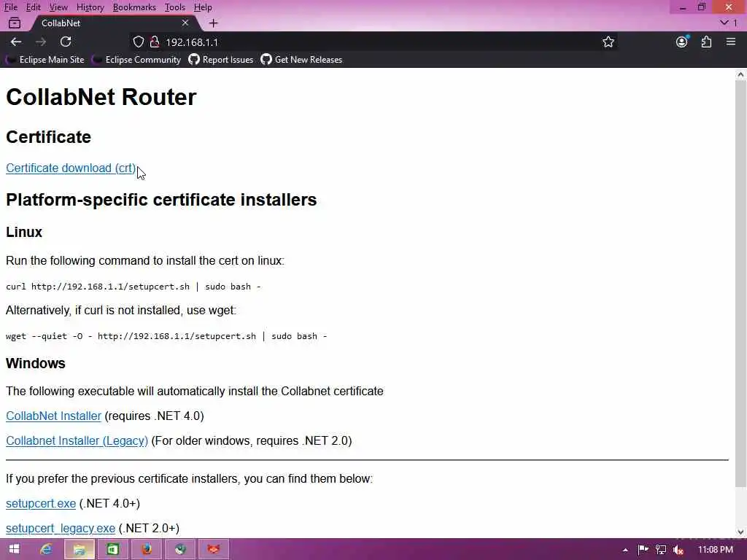Open the extensions puzzle icon
This screenshot has height=560, width=747.
click(706, 42)
